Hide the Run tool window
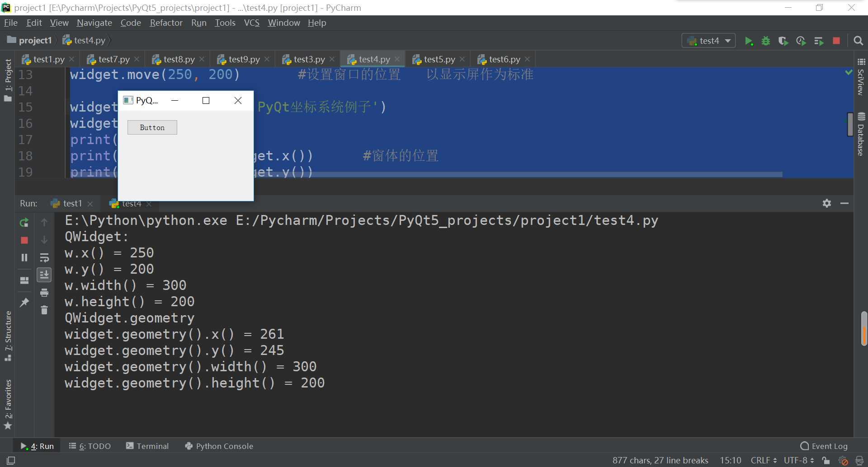 tap(844, 203)
